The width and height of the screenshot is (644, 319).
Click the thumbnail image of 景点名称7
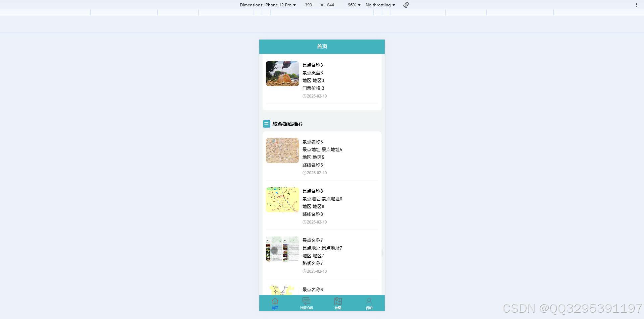point(282,249)
